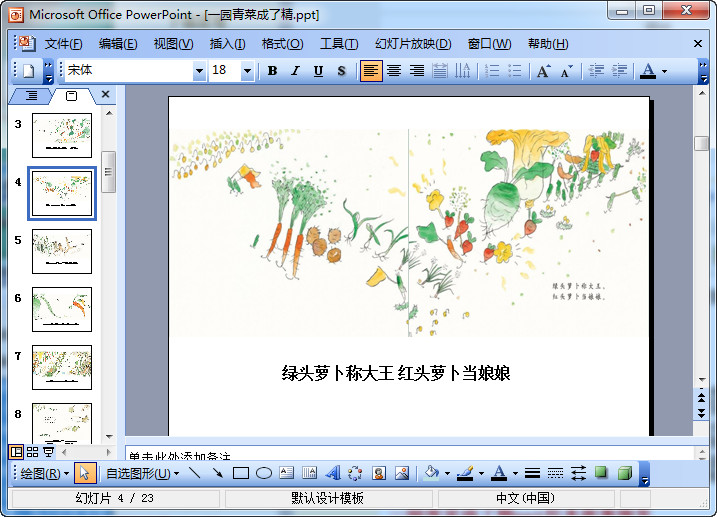Click Decrease Indent icon
The width and height of the screenshot is (717, 517).
pos(596,71)
